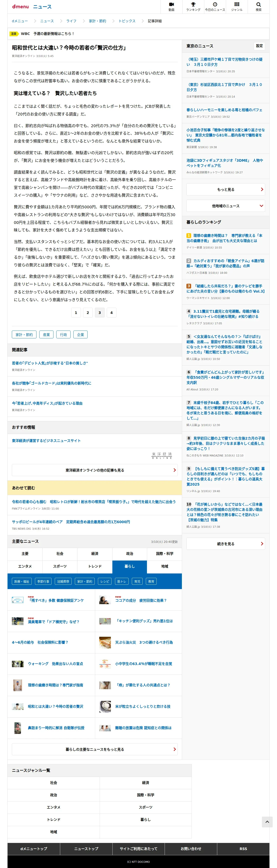The width and height of the screenshot is (277, 868).
Task: Open thumbnail for 鼻詰まり article
Action: click(17, 728)
